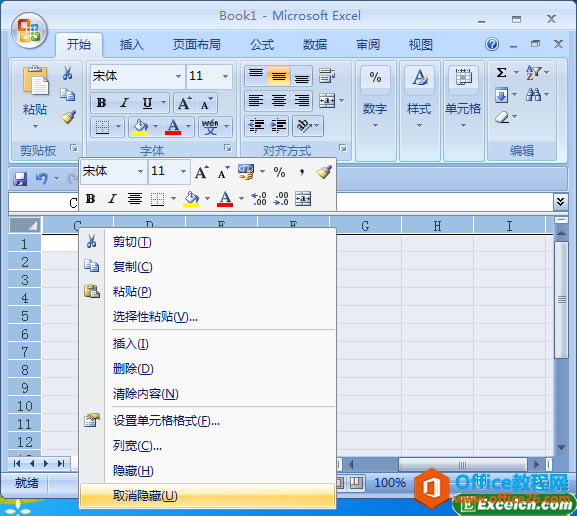Click the Wrap Text icon
This screenshot has width=577, height=516.
point(327,75)
